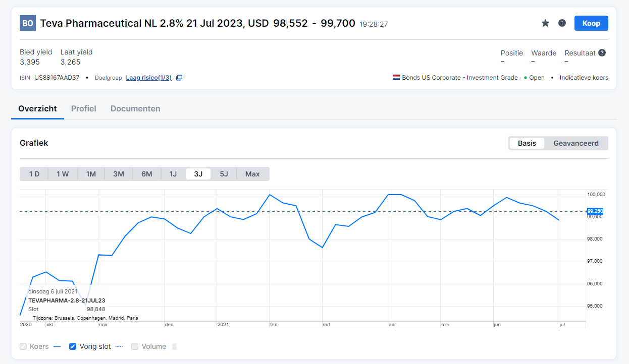Select Basis chart mode

[527, 143]
